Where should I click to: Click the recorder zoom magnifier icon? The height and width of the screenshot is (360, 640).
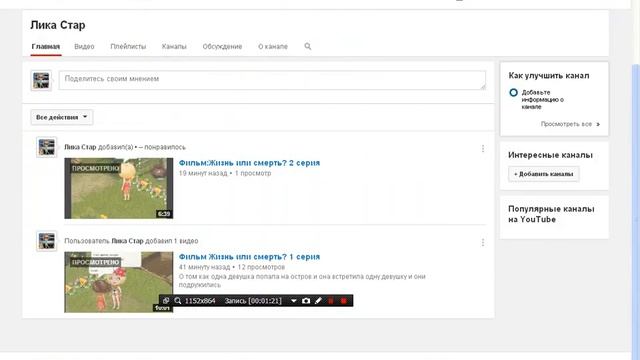coord(178,301)
